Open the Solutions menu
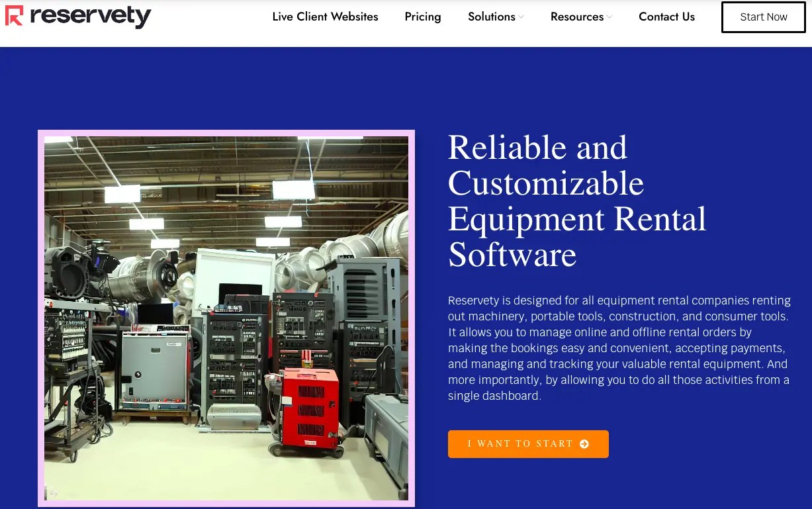This screenshot has height=509, width=812. pos(491,17)
